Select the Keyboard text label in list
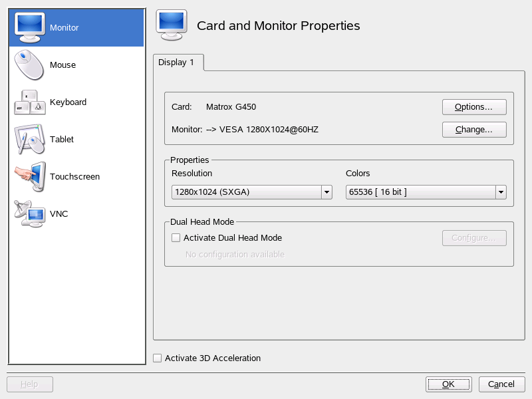The width and height of the screenshot is (532, 399). click(x=68, y=102)
